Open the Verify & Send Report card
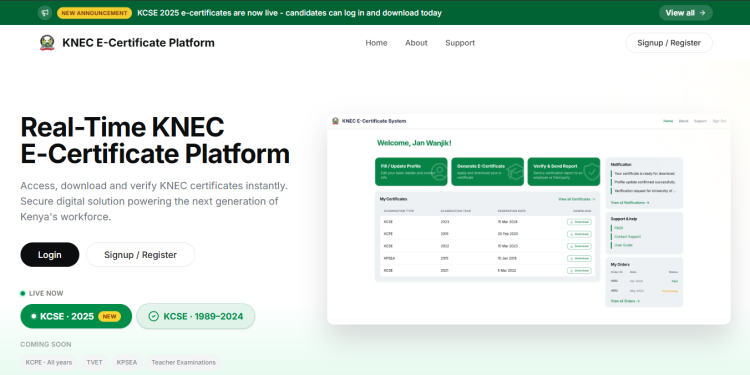 563,172
